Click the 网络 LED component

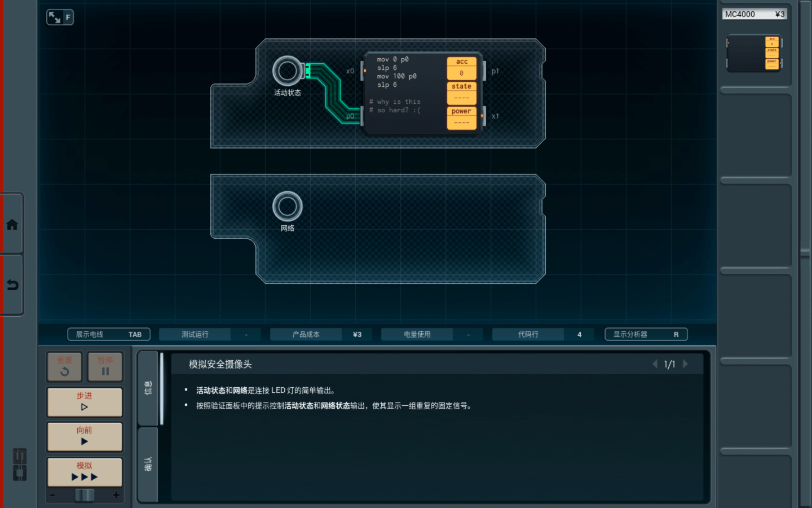pyautogui.click(x=288, y=207)
